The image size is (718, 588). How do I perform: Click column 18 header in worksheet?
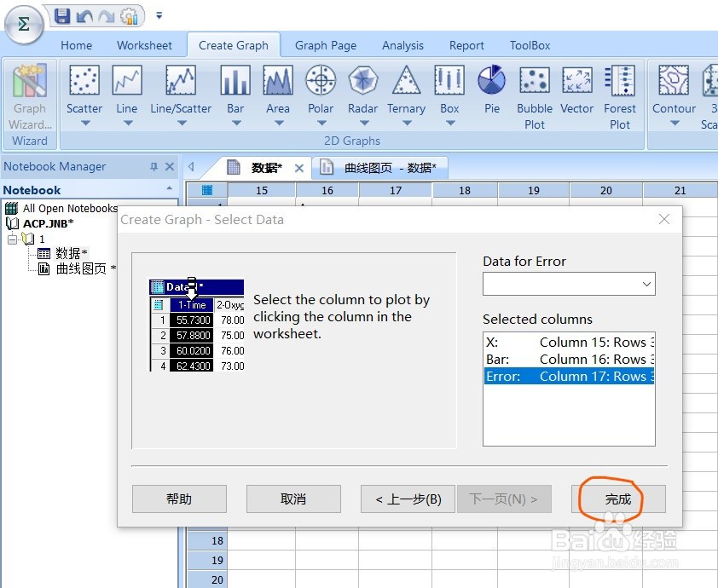click(465, 190)
